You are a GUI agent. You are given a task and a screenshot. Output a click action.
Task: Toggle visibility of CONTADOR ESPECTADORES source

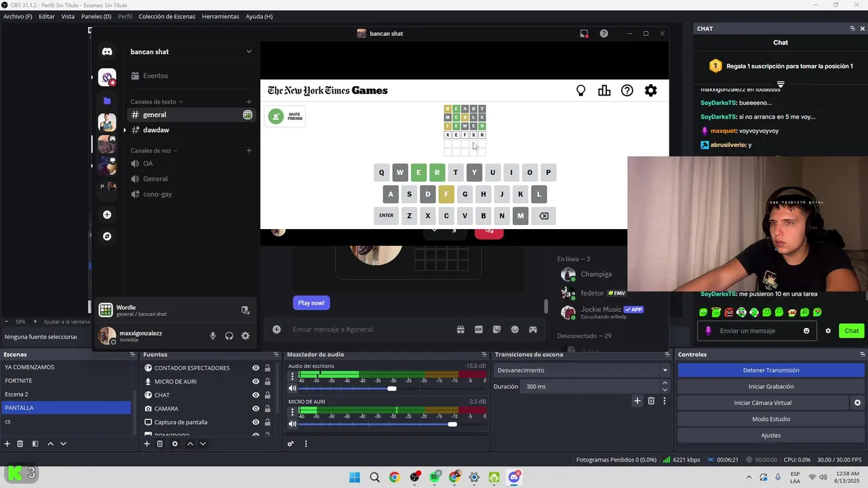click(x=256, y=368)
